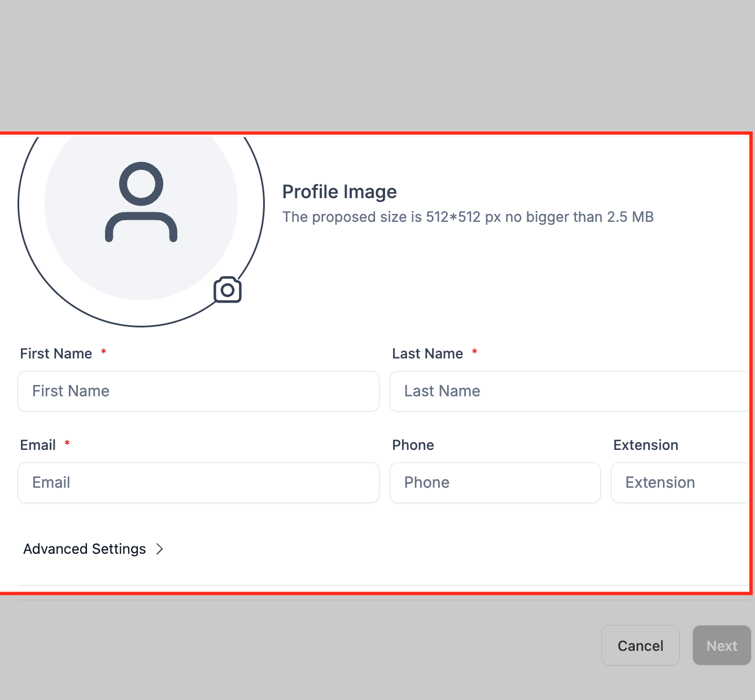Viewport: 755px width, 700px height.
Task: Click the red asterisk beside Last Name
Action: (x=475, y=352)
